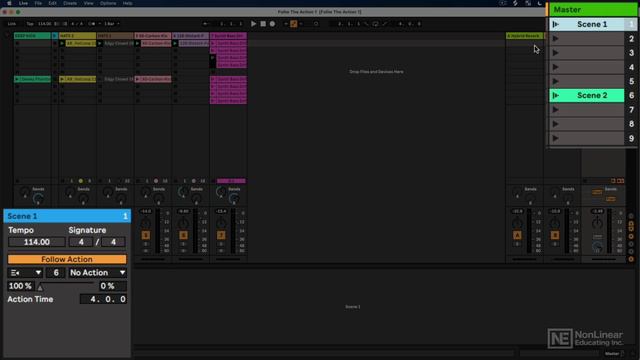Launch empty scene row 5

(x=556, y=81)
